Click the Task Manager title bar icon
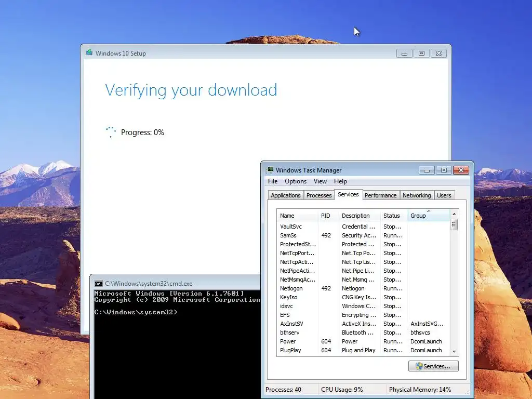 click(x=270, y=170)
